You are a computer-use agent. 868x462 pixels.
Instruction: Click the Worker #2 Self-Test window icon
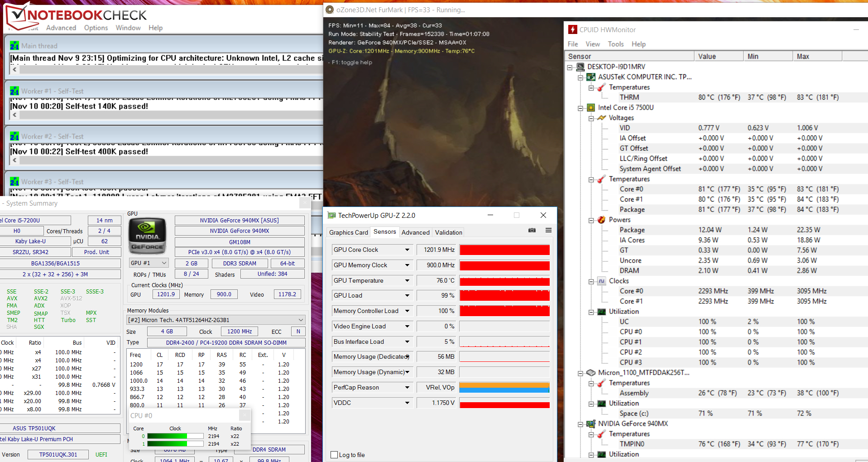(14, 136)
